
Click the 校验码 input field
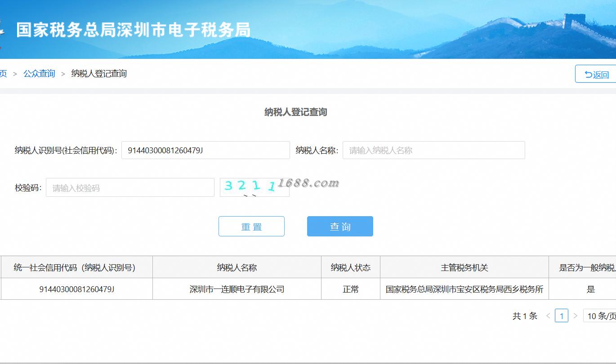130,187
